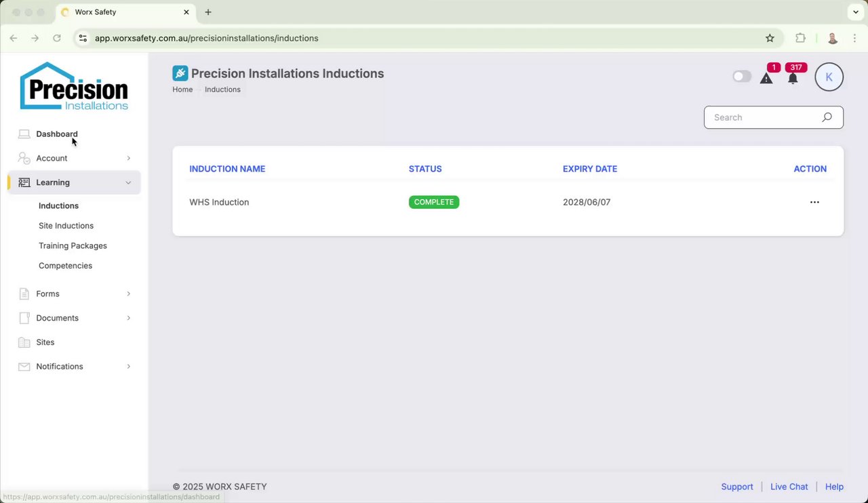Open the Support footer link
The width and height of the screenshot is (868, 503).
(737, 487)
